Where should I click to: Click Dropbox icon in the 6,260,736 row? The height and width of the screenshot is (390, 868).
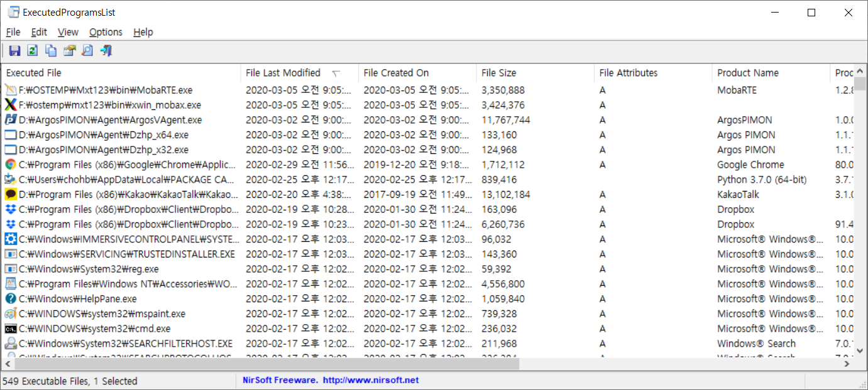pyautogui.click(x=11, y=224)
